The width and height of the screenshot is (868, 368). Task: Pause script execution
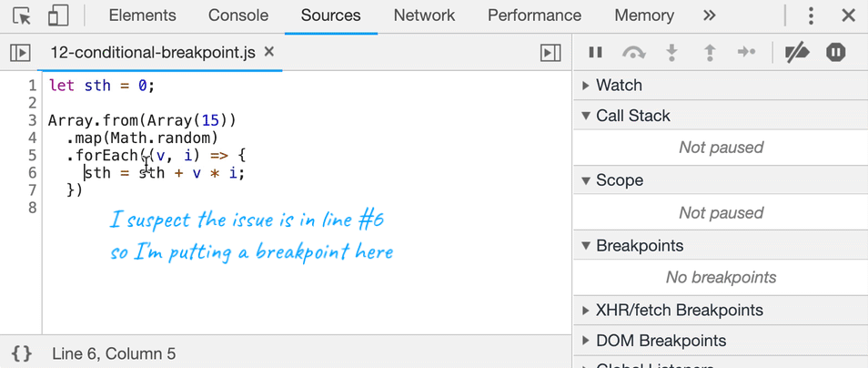[596, 53]
